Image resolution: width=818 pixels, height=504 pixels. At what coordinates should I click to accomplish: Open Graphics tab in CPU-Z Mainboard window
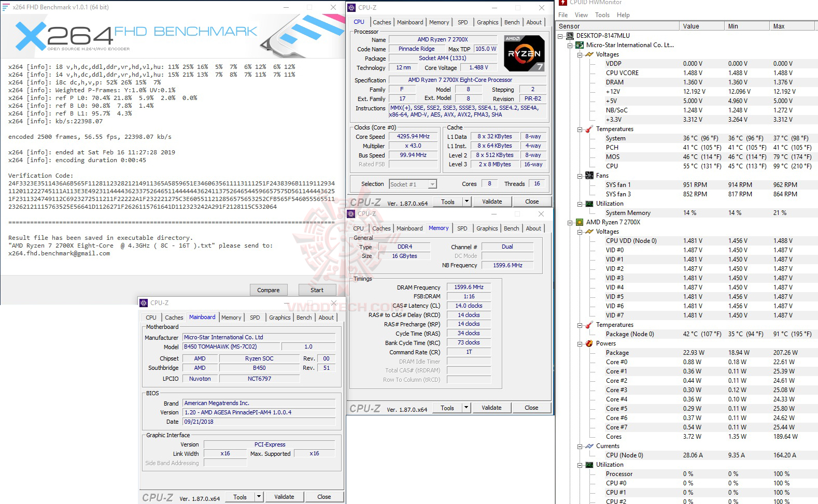coord(280,318)
